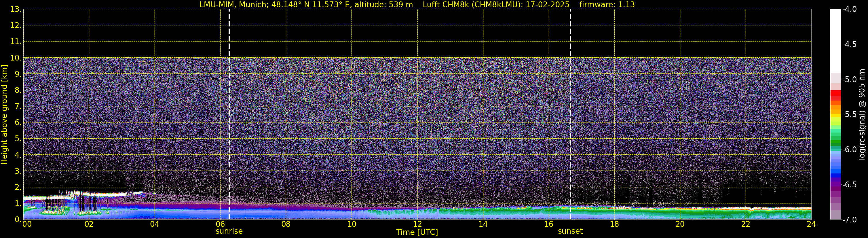Click the time axis tick label '16'

coord(549,224)
